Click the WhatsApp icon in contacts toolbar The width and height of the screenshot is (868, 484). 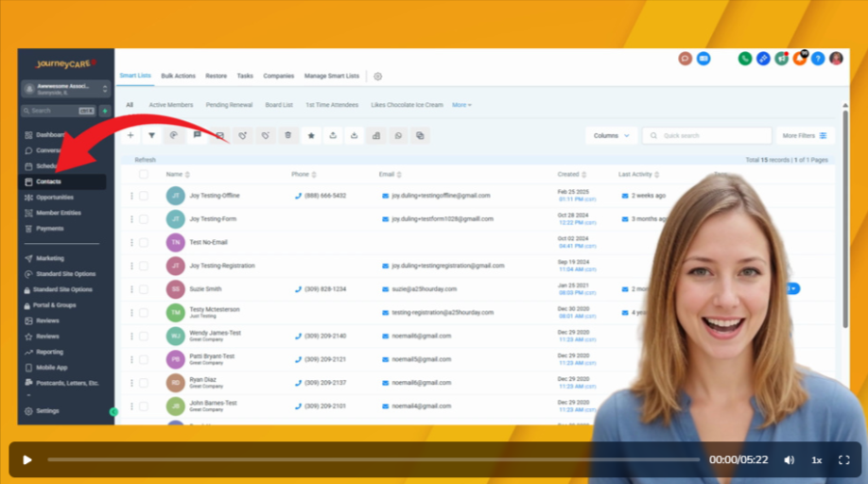(398, 136)
